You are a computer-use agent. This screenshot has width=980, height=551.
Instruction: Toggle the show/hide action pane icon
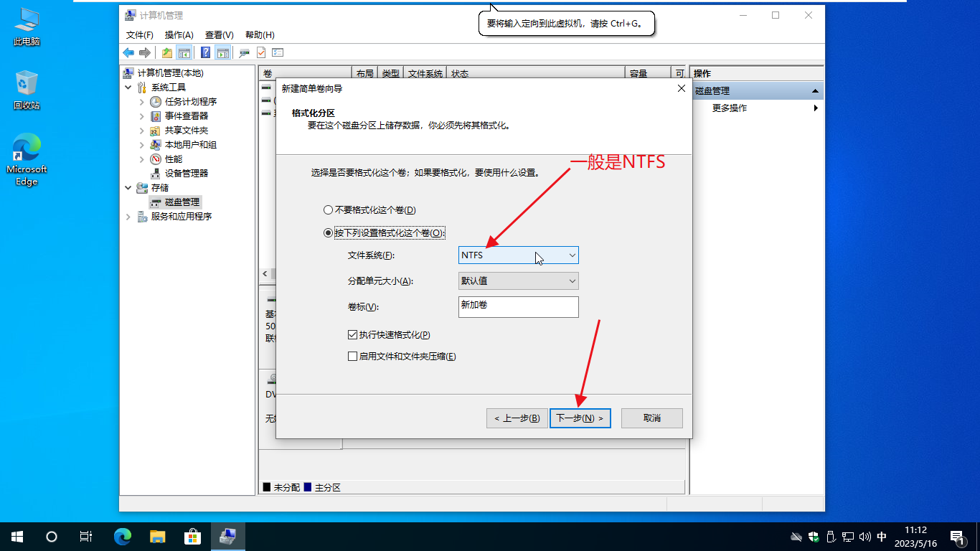(222, 52)
